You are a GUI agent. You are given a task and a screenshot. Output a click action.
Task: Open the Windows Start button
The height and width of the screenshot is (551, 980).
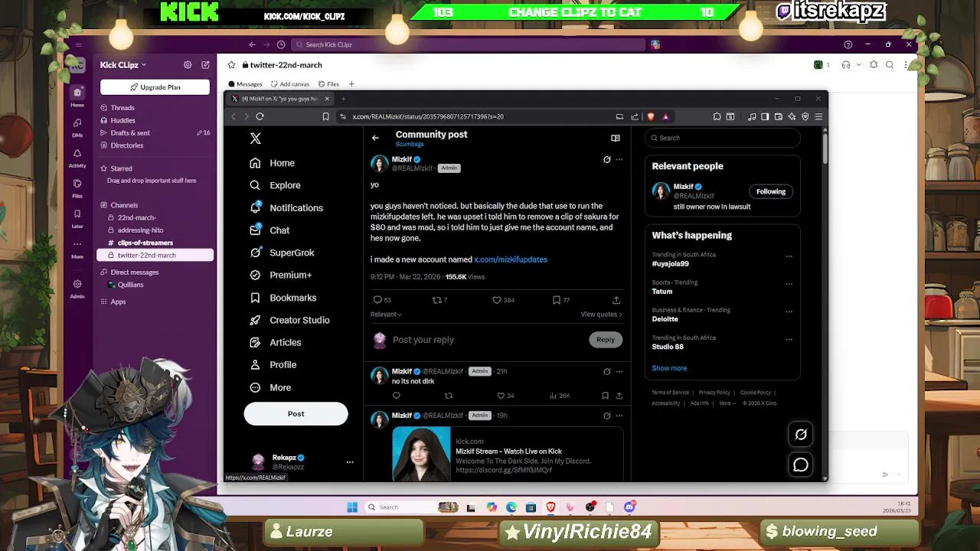click(x=352, y=507)
